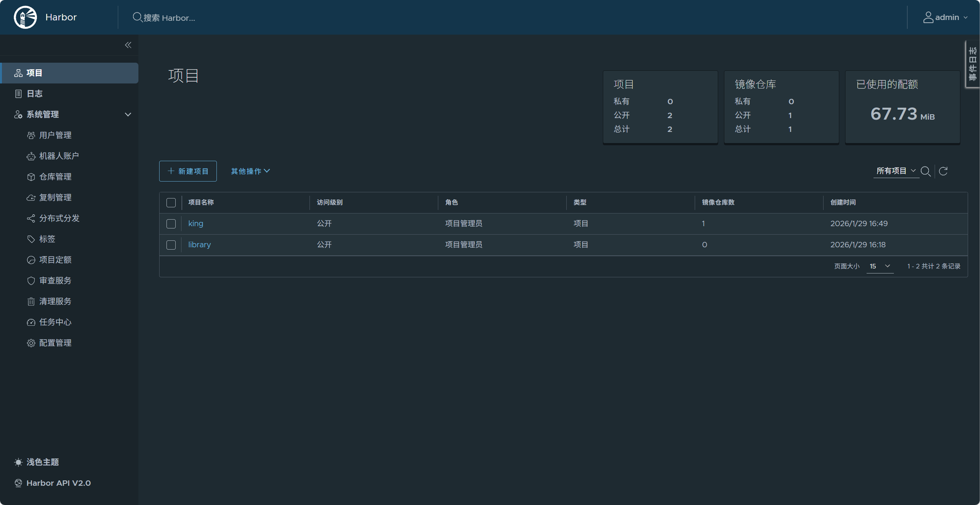Click the 项目定额 quota icon
980x505 pixels.
point(31,260)
